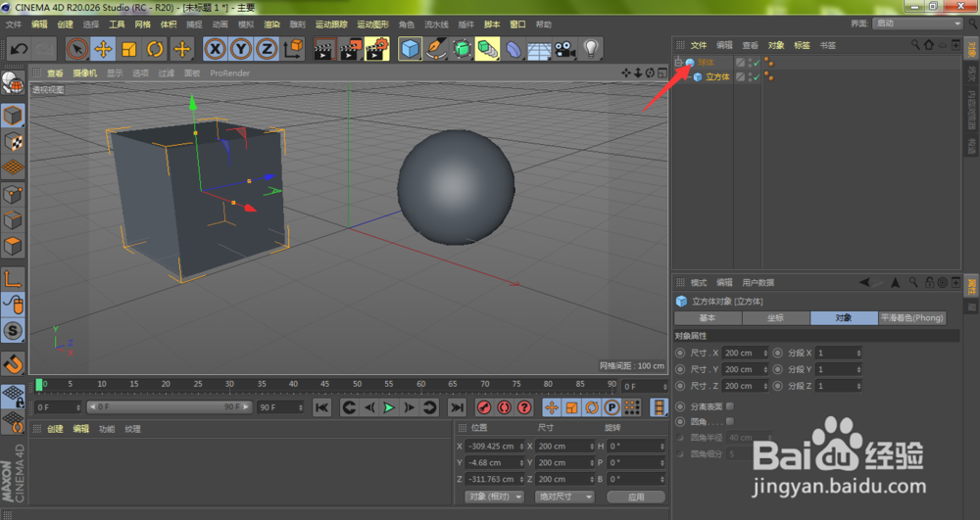Switch to Model mode cube icon
Image resolution: width=980 pixels, height=520 pixels.
(x=13, y=116)
